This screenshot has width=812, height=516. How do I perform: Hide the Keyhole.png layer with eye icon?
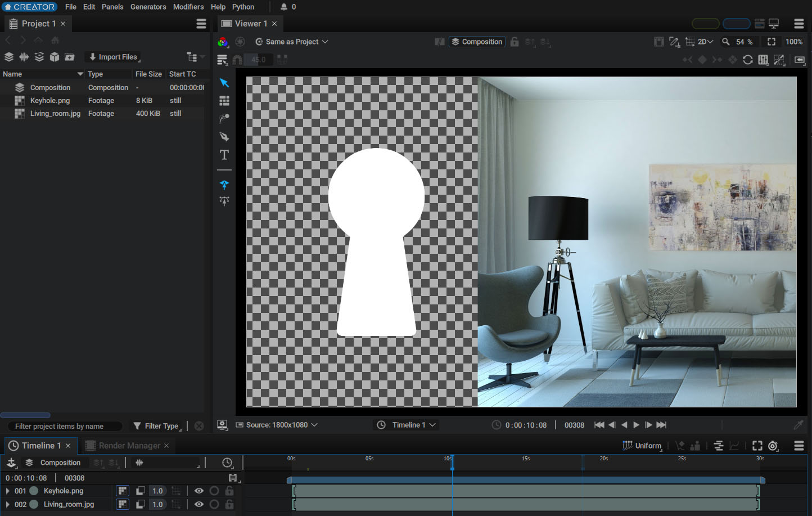[199, 491]
